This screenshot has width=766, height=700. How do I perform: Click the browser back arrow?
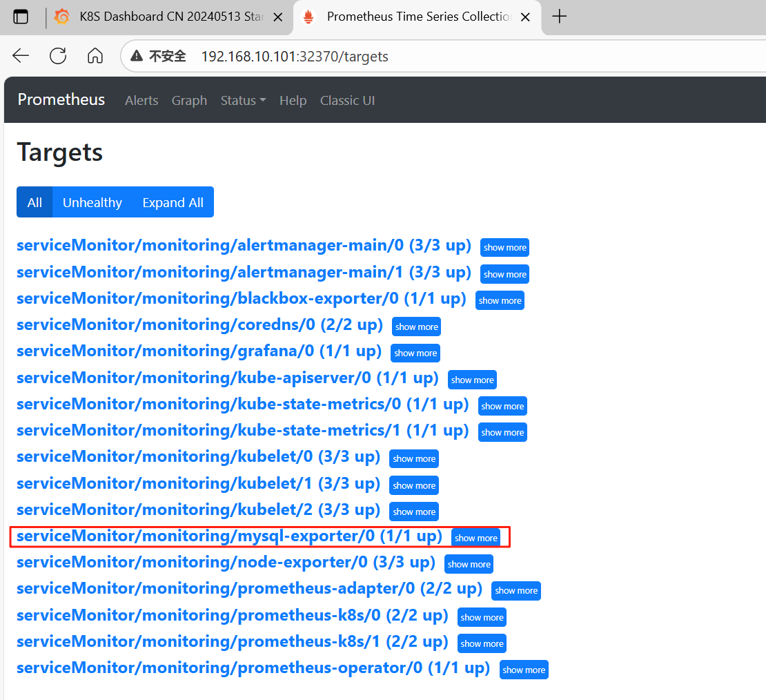click(21, 56)
